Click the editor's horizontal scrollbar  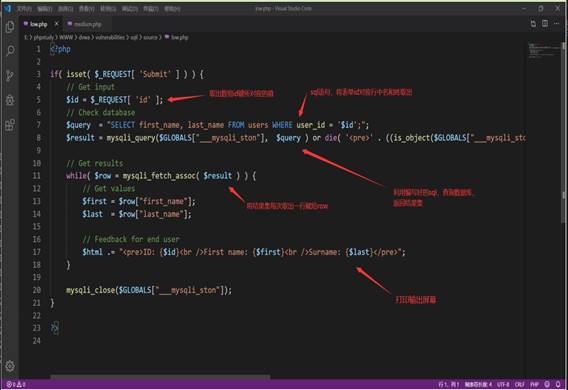coord(160,377)
